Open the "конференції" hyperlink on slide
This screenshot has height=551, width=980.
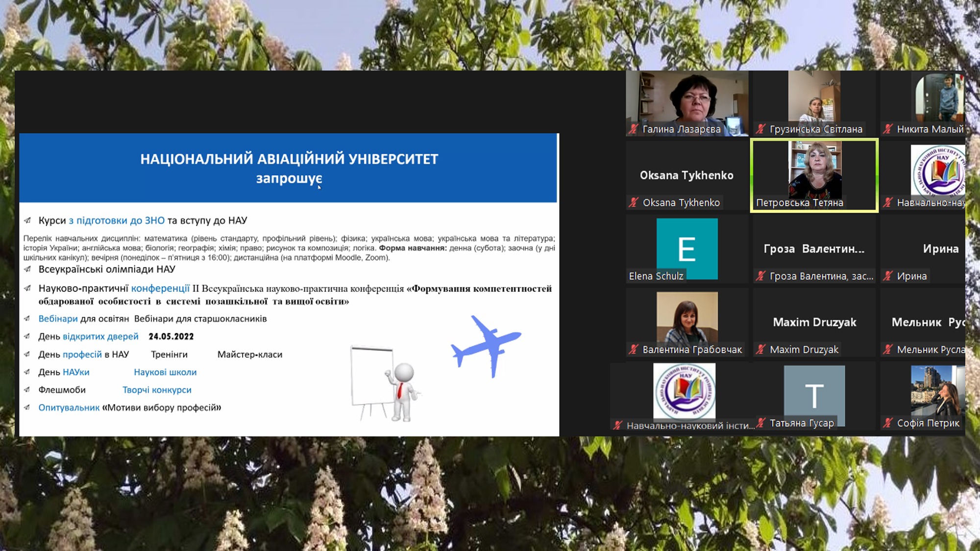pos(160,288)
